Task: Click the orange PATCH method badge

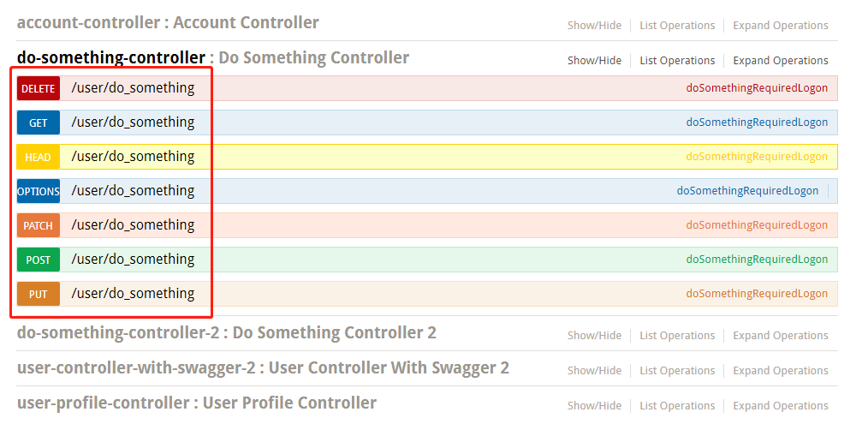Action: coord(39,225)
